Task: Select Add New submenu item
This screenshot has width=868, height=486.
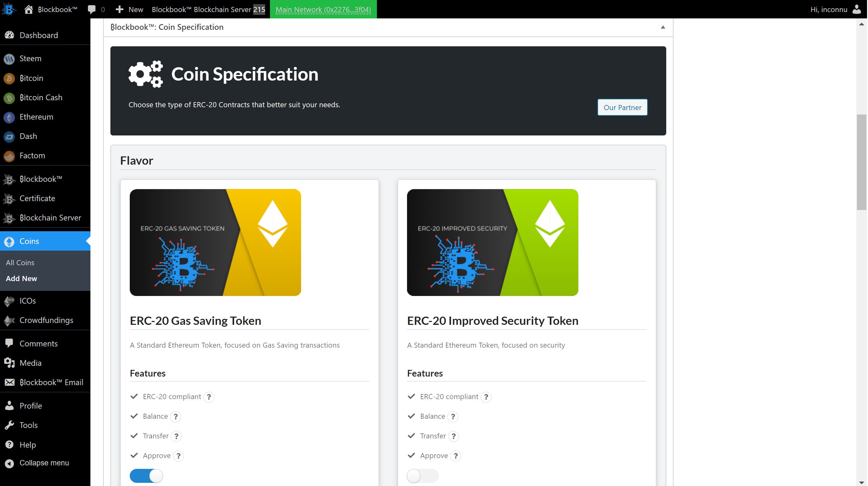Action: tap(21, 279)
